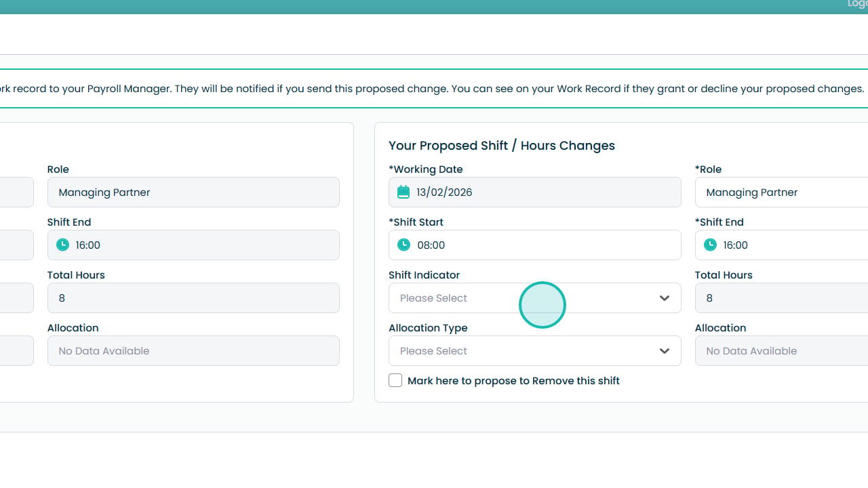Focus the proposed Shift Start time 08:00

click(535, 245)
